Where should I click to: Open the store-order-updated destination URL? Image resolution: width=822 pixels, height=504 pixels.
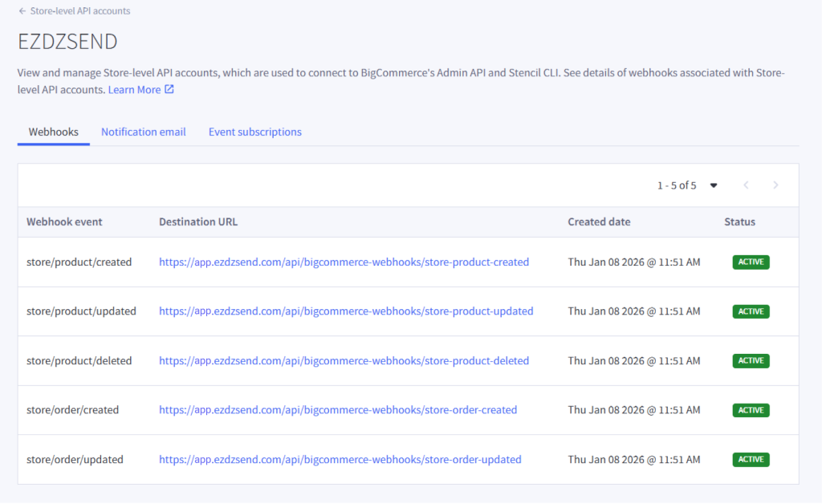340,460
